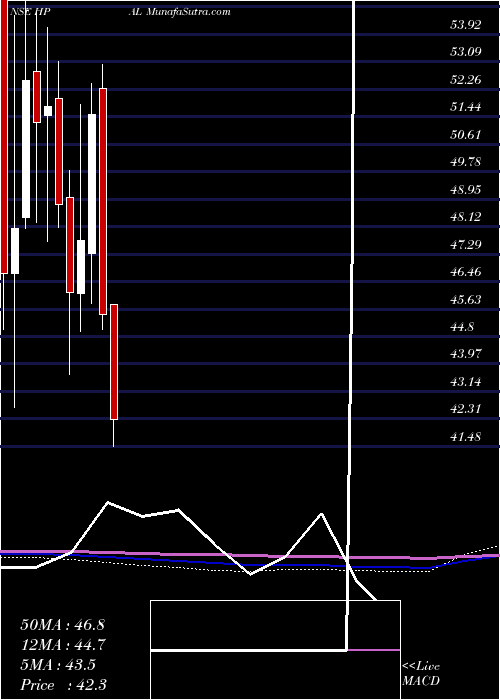Screen dimensions: 500x700
Task: Select the 43.14 price axis label
Action: pyautogui.click(x=466, y=382)
